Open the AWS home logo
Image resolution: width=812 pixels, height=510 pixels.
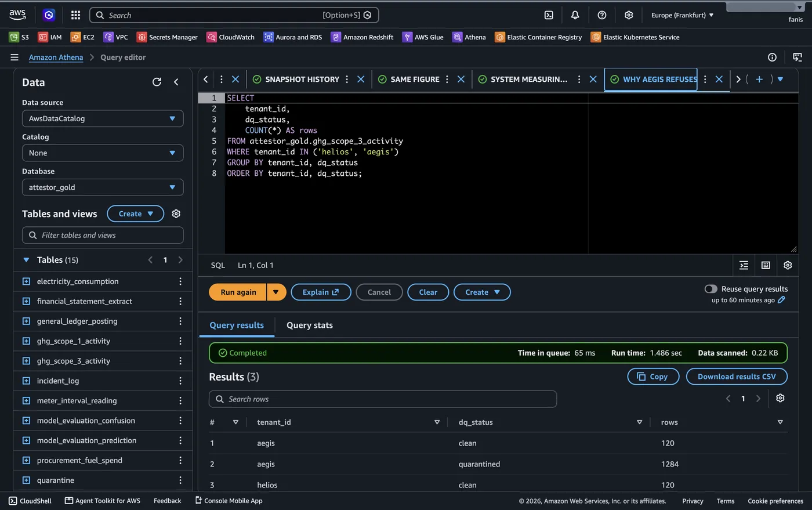17,15
